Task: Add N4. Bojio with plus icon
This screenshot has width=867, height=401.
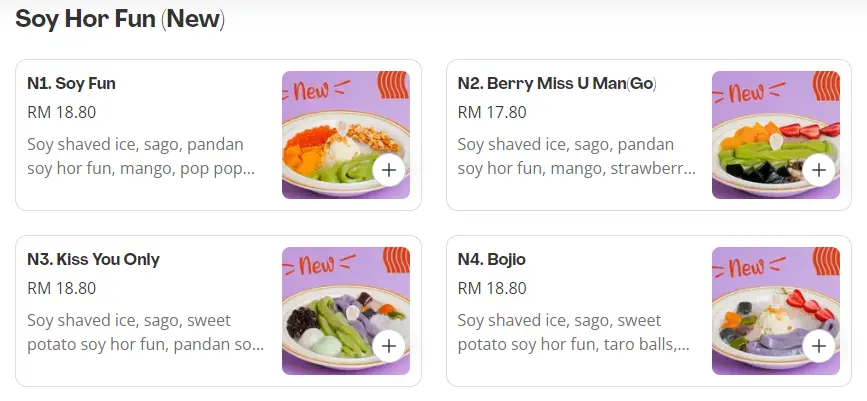Action: pos(818,346)
